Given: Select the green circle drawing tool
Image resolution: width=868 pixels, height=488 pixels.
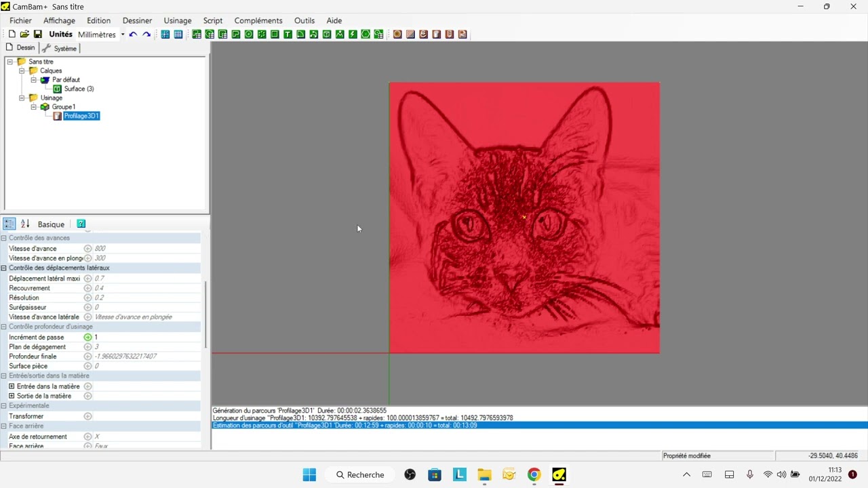Looking at the screenshot, I should pos(249,34).
